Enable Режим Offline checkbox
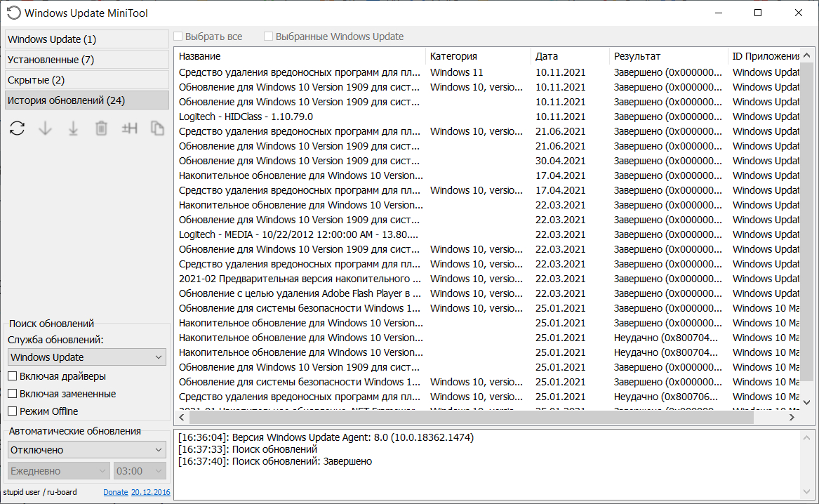 click(x=13, y=411)
